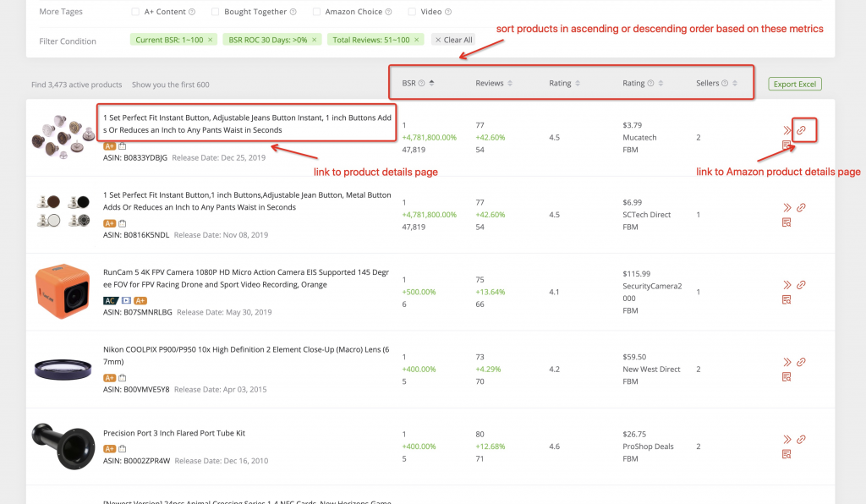Sort products by BSR arrows
The width and height of the screenshot is (866, 504).
(432, 83)
